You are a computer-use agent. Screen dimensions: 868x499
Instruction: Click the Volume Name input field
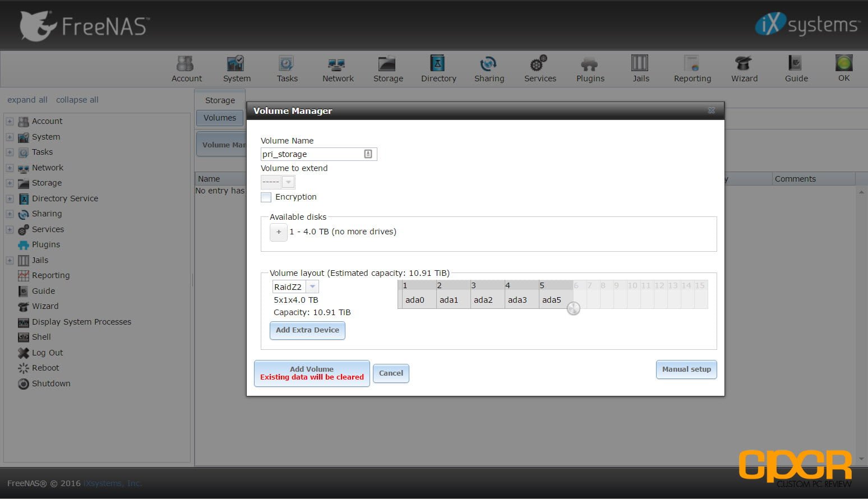tap(318, 154)
